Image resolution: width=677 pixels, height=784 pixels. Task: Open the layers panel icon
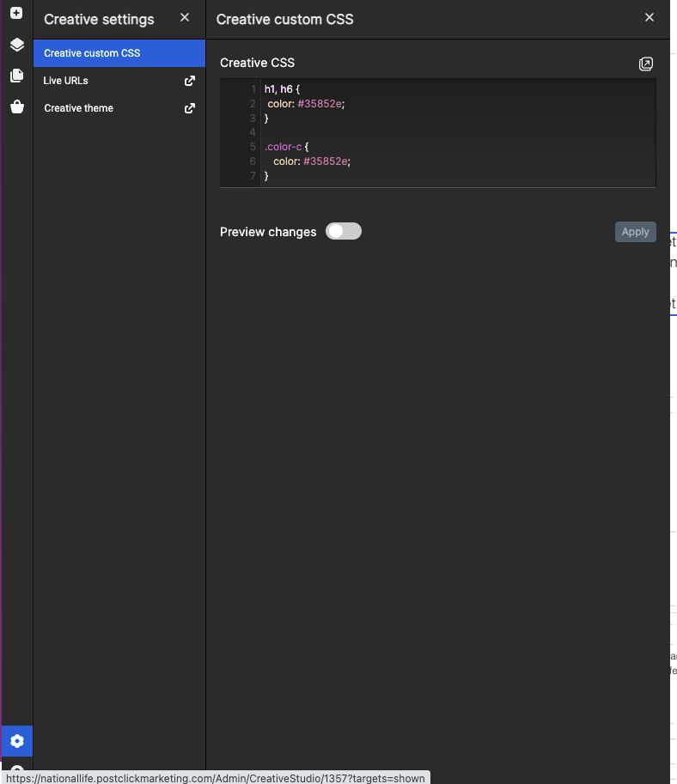click(x=17, y=45)
